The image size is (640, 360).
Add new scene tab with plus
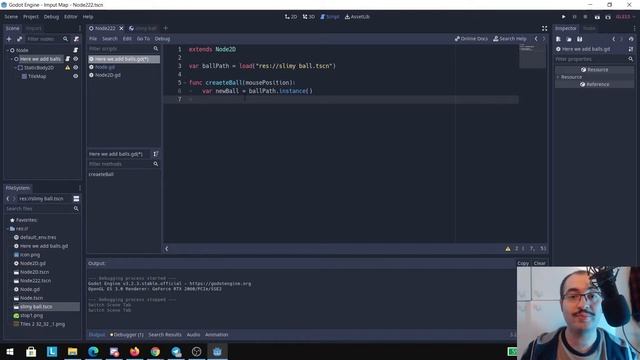click(166, 28)
